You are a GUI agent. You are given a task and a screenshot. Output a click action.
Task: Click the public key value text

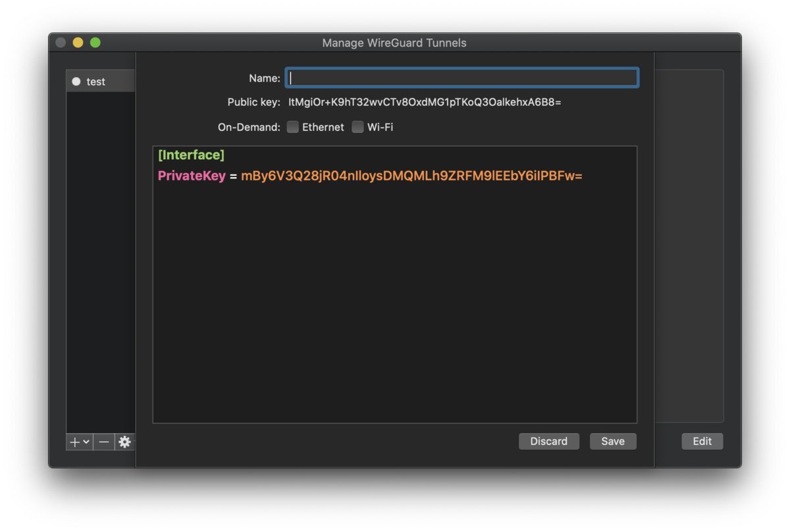(425, 103)
